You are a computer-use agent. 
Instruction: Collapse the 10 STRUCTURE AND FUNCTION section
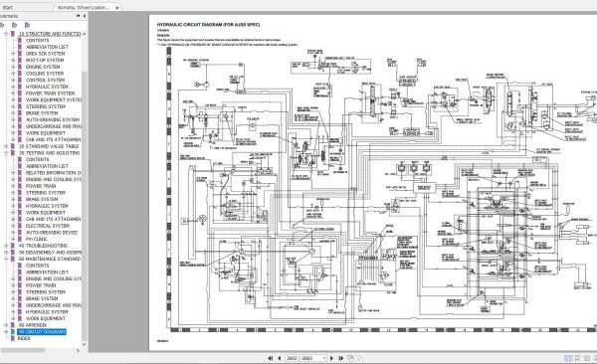(x=6, y=34)
